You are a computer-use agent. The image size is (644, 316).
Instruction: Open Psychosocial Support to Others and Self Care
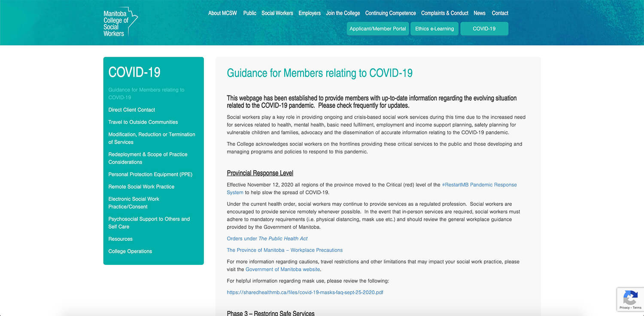[149, 223]
